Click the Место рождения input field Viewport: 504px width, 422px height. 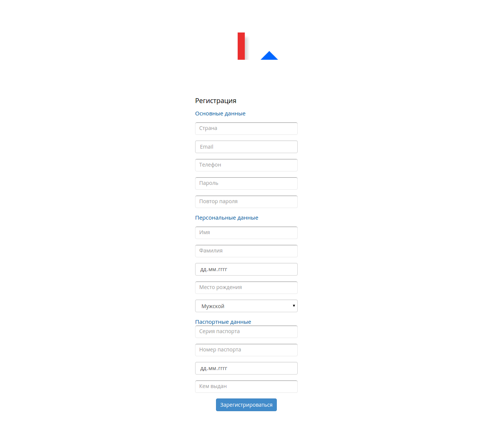(x=246, y=287)
